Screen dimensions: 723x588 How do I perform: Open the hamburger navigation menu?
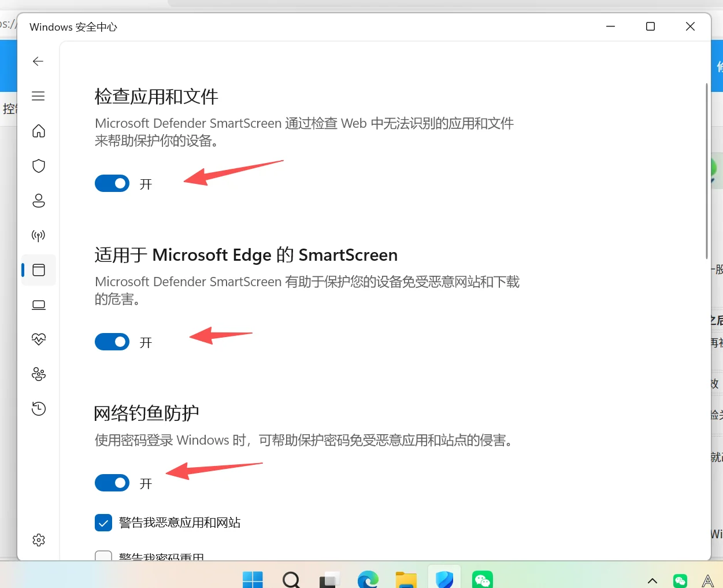pyautogui.click(x=38, y=96)
